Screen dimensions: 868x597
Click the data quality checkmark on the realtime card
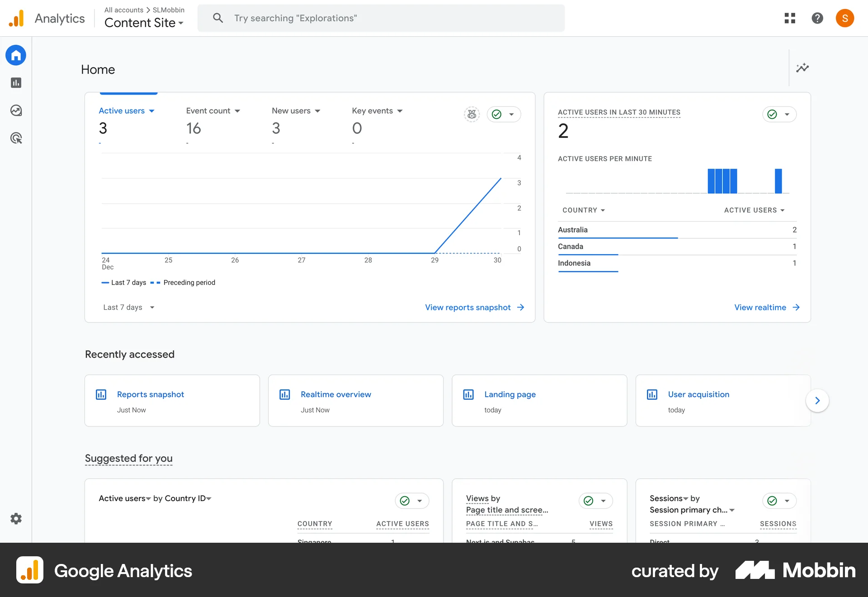coord(772,114)
